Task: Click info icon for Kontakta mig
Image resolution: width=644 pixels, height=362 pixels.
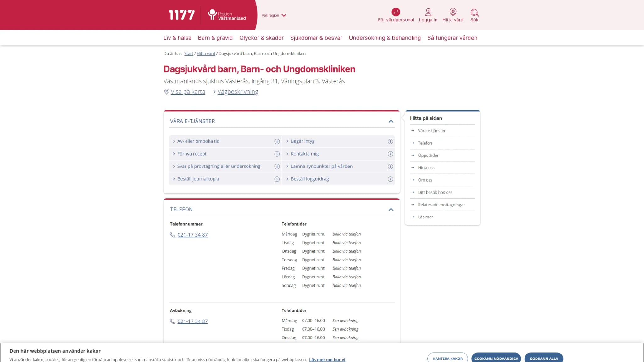Action: point(390,154)
